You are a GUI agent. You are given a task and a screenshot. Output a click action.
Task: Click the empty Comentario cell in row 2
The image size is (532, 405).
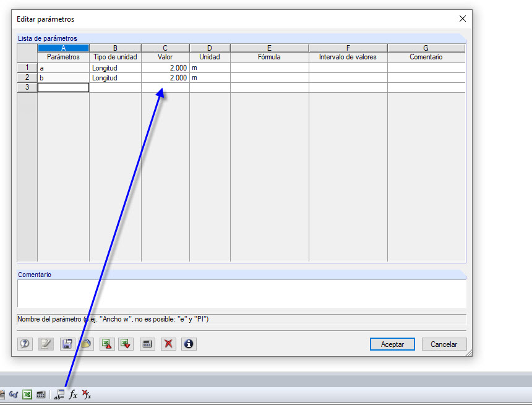click(426, 78)
